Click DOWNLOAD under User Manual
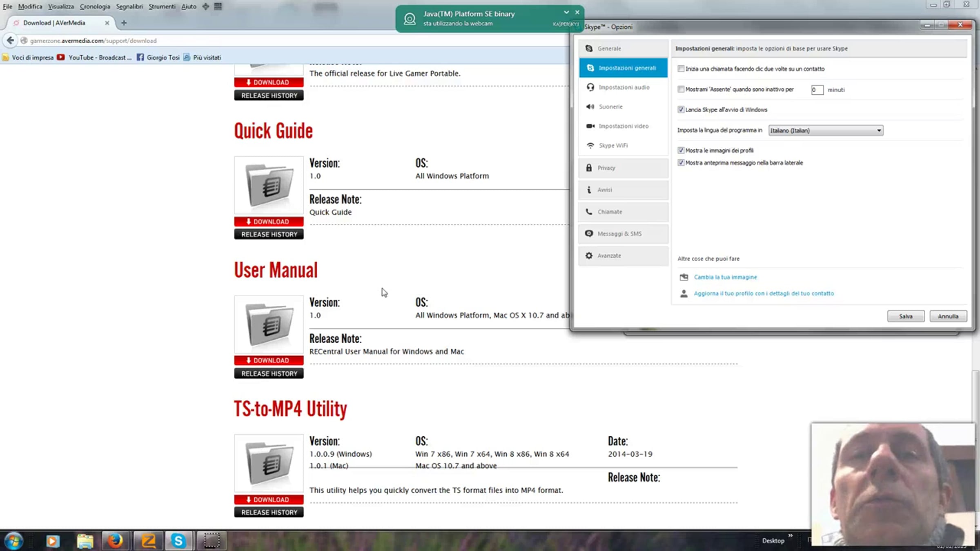The width and height of the screenshot is (980, 551). pyautogui.click(x=269, y=360)
